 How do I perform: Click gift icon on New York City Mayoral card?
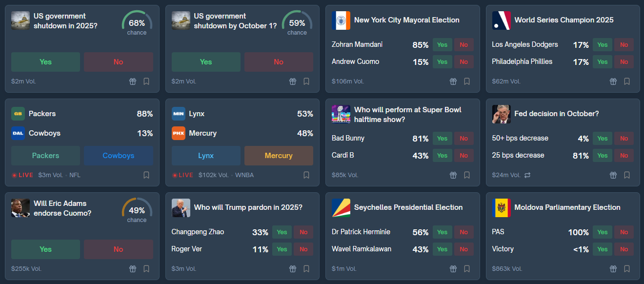453,81
